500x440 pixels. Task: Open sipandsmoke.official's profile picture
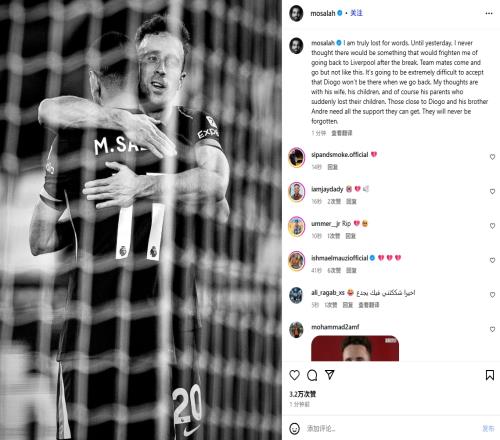point(296,157)
